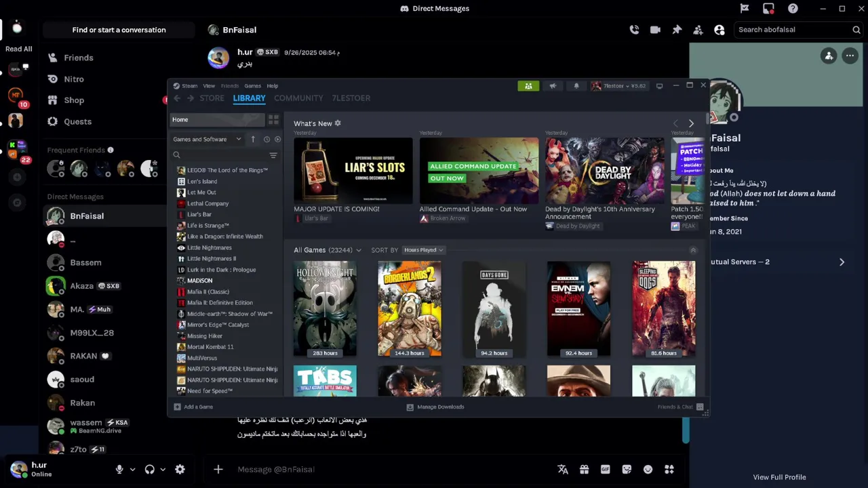Open profile more options three dots
The height and width of the screenshot is (488, 868).
coord(850,56)
